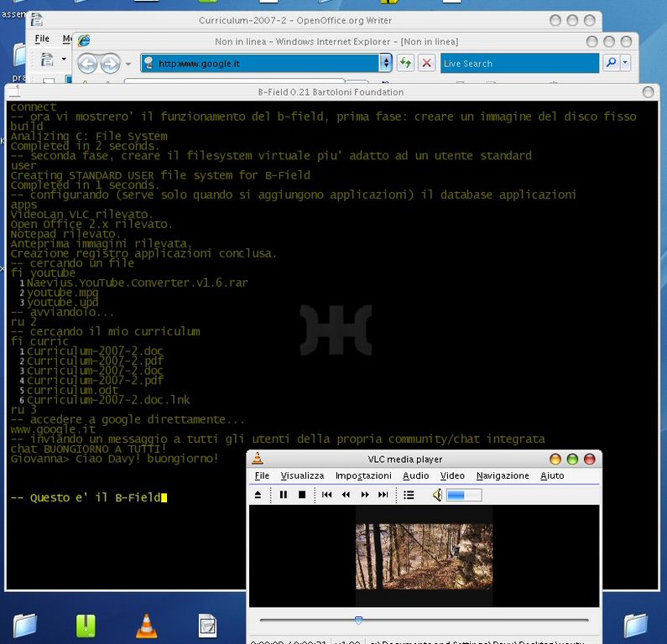Image resolution: width=667 pixels, height=644 pixels.
Task: Open the Visualizza menu in VLC
Action: (x=302, y=475)
